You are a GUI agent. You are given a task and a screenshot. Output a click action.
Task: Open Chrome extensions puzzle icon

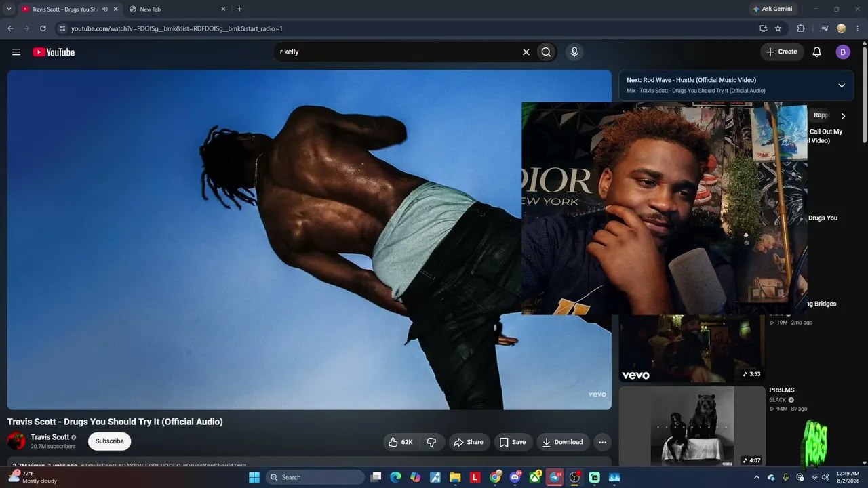pyautogui.click(x=801, y=28)
